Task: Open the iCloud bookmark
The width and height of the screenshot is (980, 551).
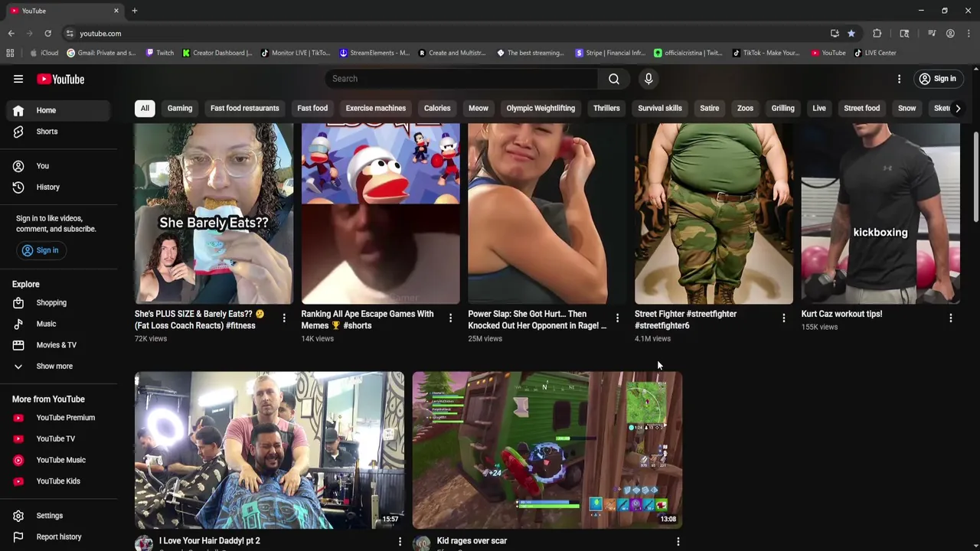Action: pos(44,53)
